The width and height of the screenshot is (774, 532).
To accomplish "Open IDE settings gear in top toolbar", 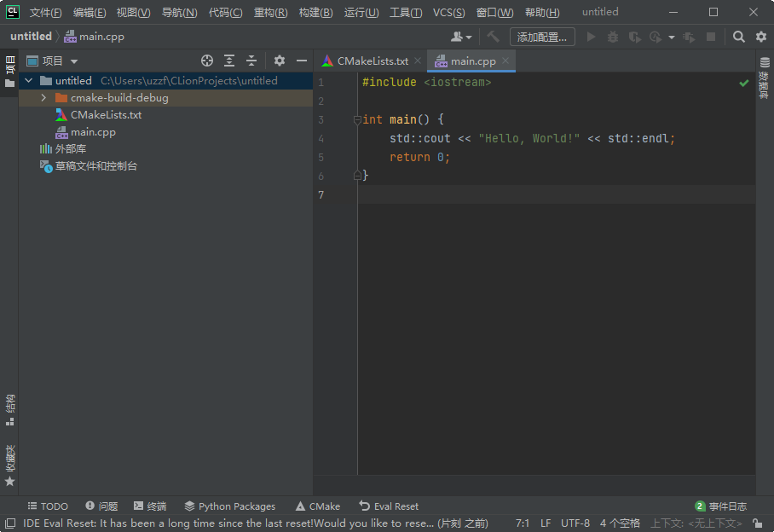I will (761, 37).
